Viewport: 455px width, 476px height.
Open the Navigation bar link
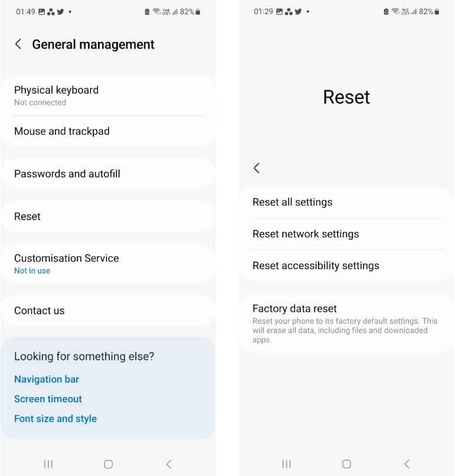pos(47,379)
